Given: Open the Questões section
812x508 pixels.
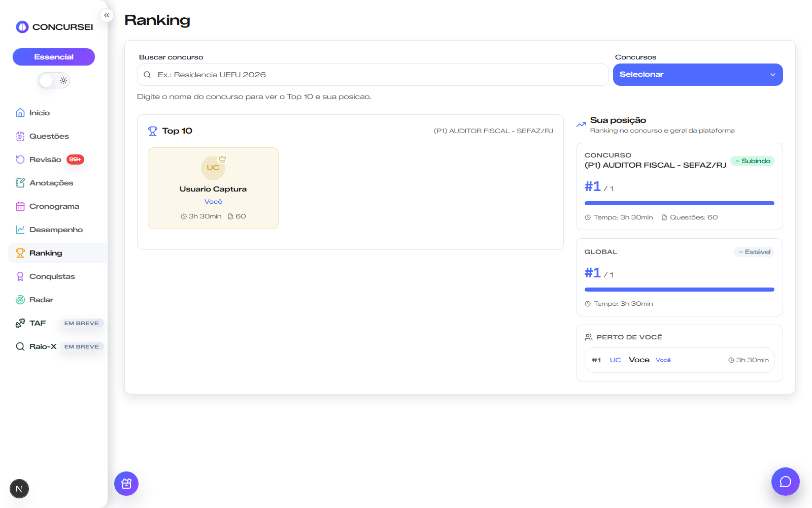Looking at the screenshot, I should 49,136.
